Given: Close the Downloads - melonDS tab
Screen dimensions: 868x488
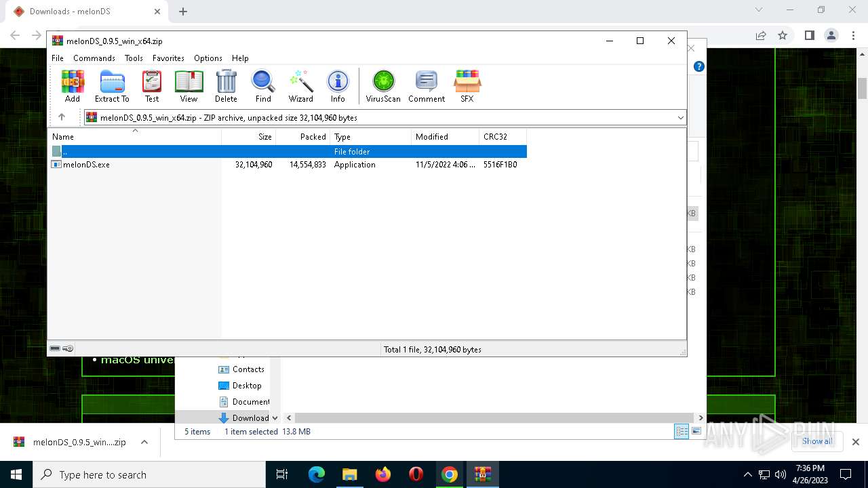Looking at the screenshot, I should click(157, 12).
